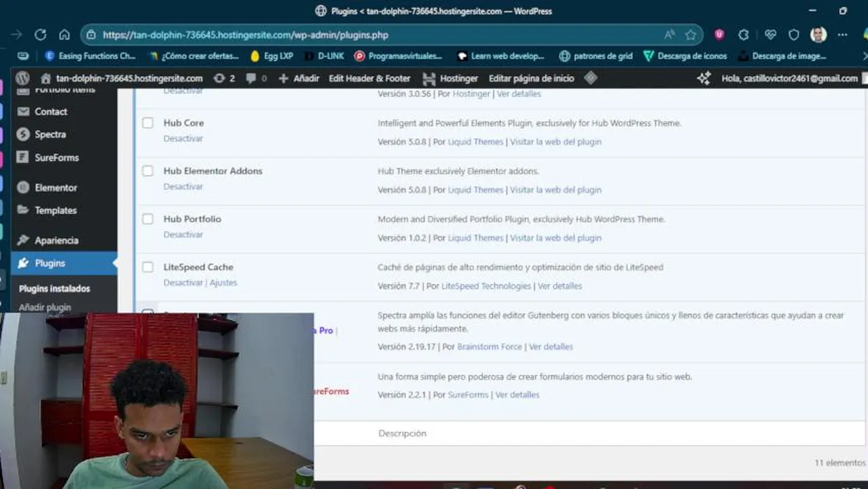Check the Hub Elementor Addons checkbox
Screen dimensions: 868x489
(x=147, y=170)
